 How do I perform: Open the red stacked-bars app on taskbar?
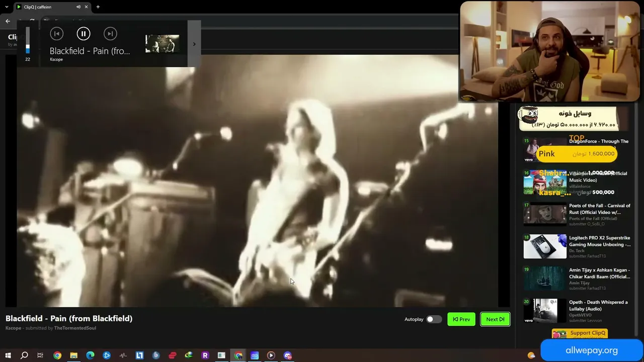tap(172, 355)
